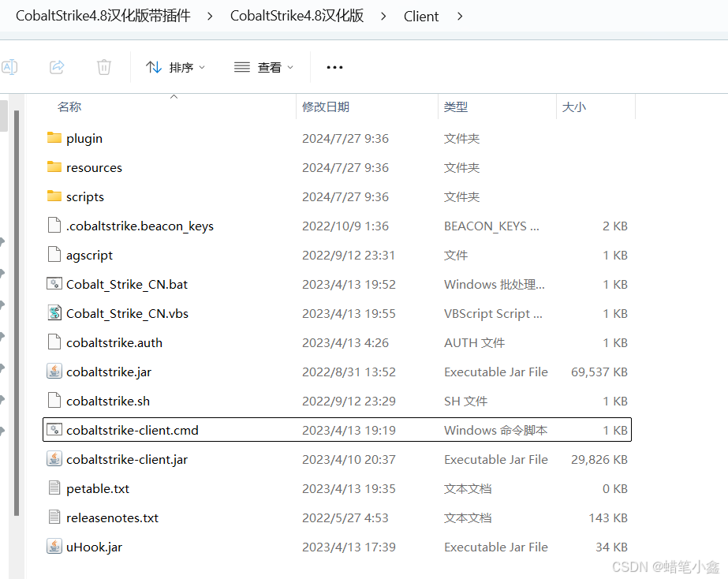Click the petable.txt document icon
728x579 pixels.
[x=54, y=488]
